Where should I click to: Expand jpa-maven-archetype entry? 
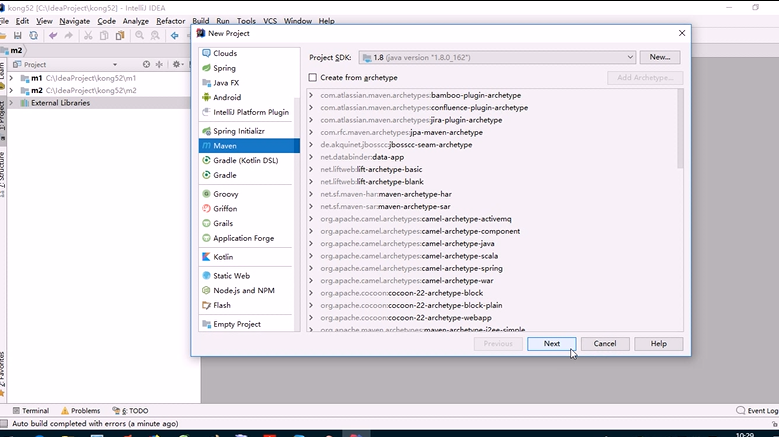[x=311, y=133]
